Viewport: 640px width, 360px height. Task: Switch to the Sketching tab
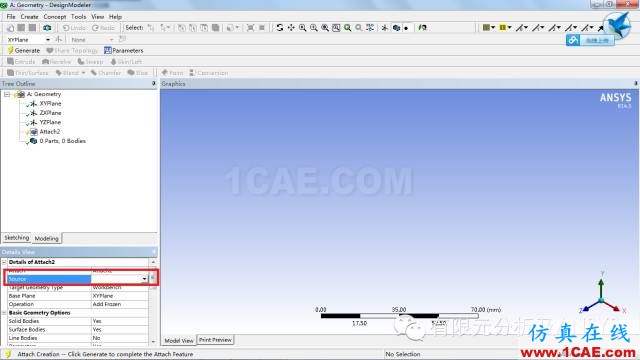(x=17, y=238)
